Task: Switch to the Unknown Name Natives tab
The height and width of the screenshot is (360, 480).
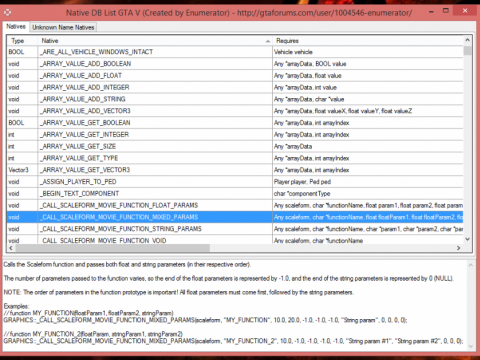Action: (x=63, y=27)
